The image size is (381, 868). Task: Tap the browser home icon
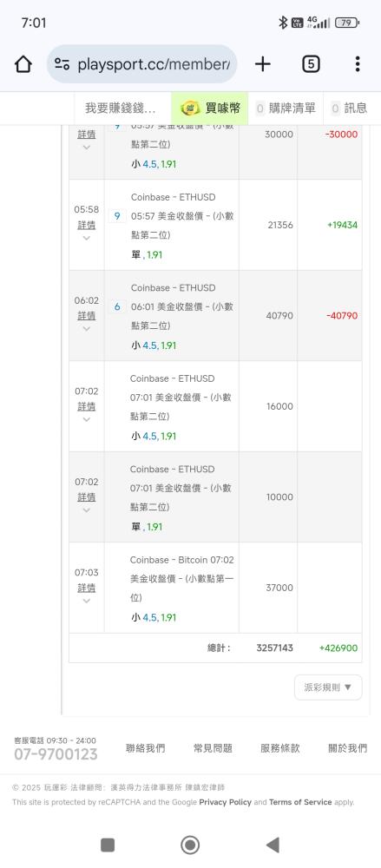click(23, 64)
